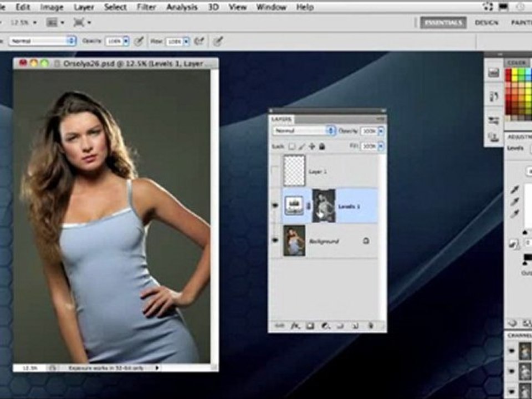Click the top icon in collapsed panel dock
The height and width of the screenshot is (399, 532).
pos(493,72)
